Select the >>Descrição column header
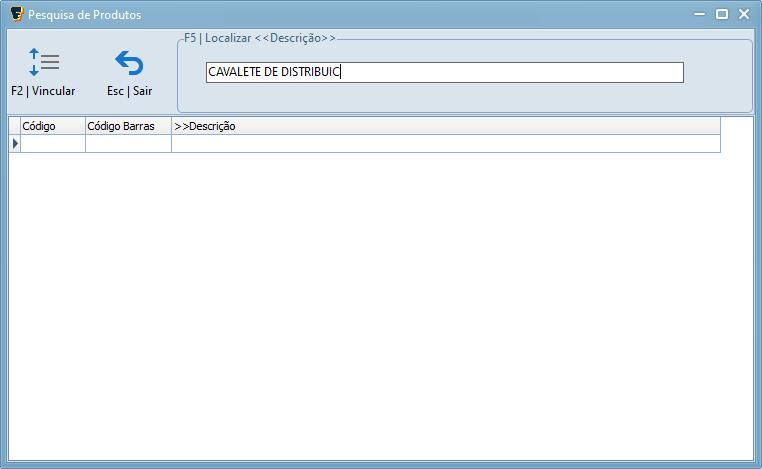 click(445, 126)
